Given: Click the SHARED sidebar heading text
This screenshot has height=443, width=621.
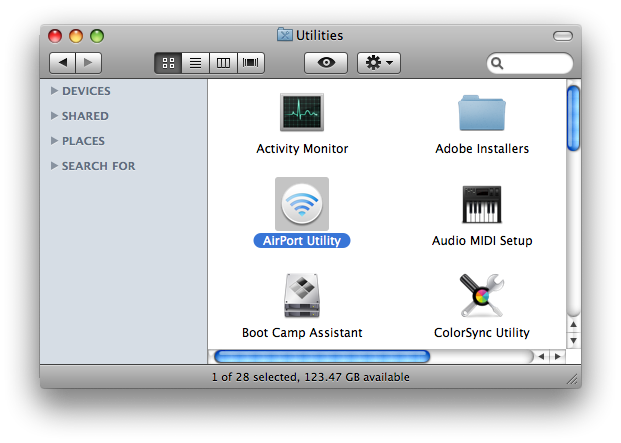Looking at the screenshot, I should (85, 116).
